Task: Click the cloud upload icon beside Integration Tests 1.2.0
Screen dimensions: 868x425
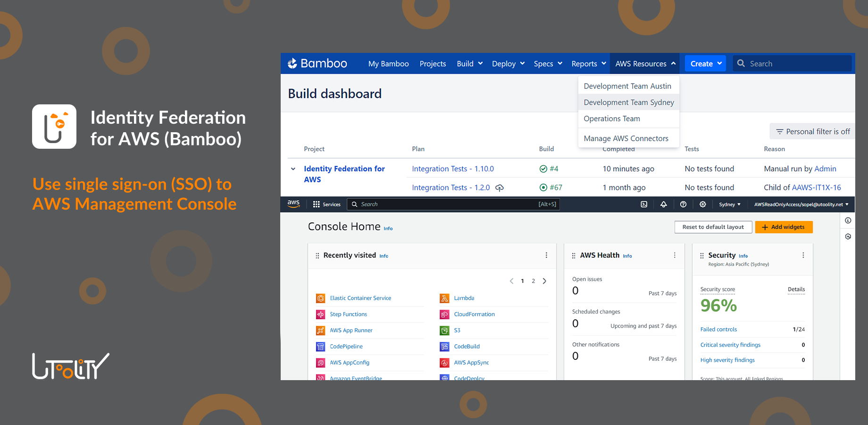Action: (500, 187)
